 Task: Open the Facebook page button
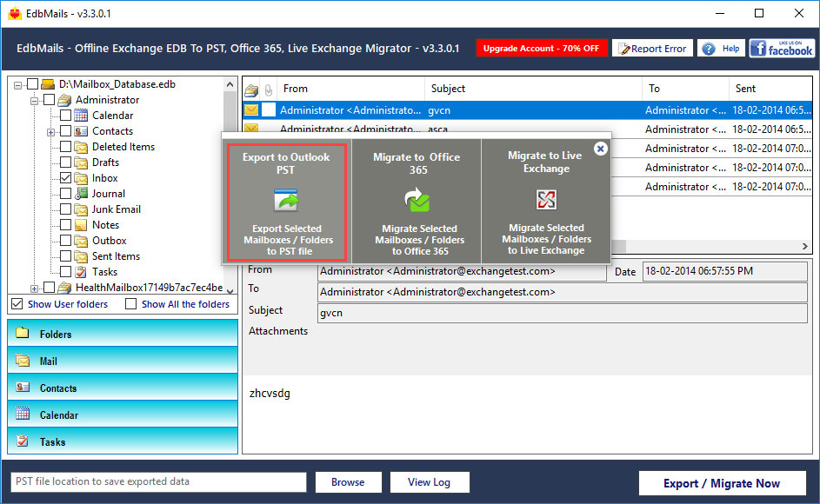(782, 49)
